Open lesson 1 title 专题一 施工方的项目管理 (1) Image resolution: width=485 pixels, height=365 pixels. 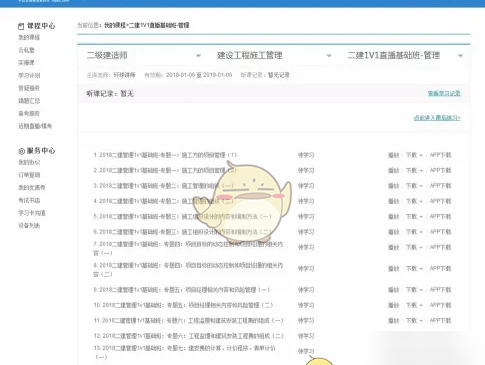[x=165, y=155]
